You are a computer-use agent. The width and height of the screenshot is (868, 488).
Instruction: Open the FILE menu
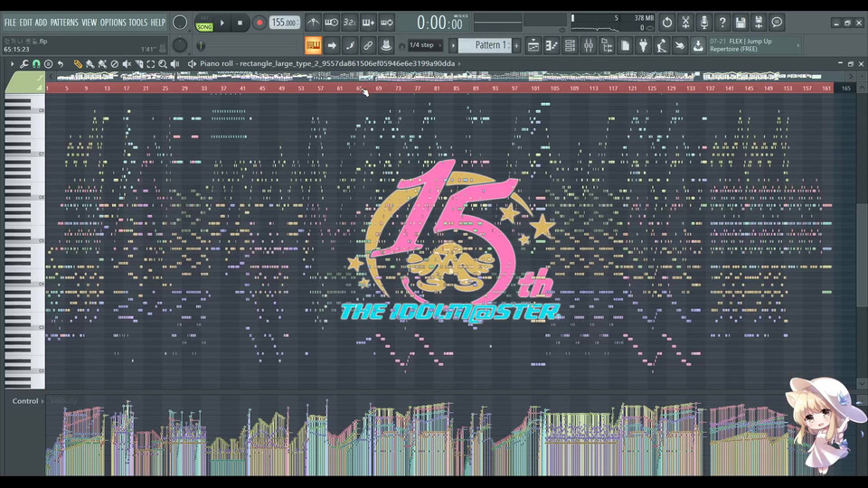10,23
